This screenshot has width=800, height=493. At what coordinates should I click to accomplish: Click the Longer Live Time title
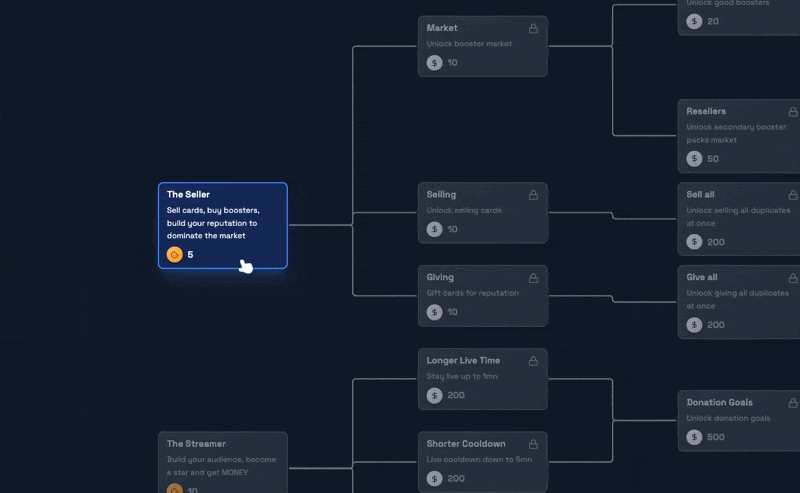(464, 361)
